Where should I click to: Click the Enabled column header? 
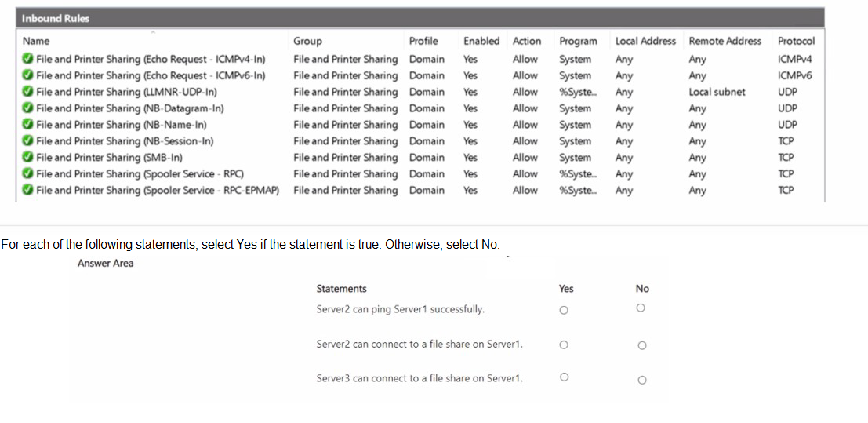coord(481,41)
